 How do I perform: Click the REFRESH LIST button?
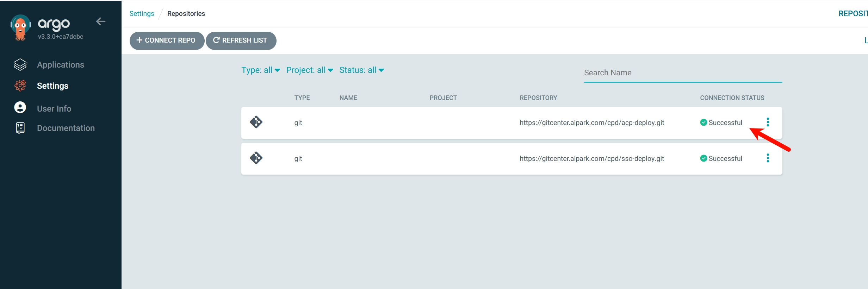[x=241, y=40]
